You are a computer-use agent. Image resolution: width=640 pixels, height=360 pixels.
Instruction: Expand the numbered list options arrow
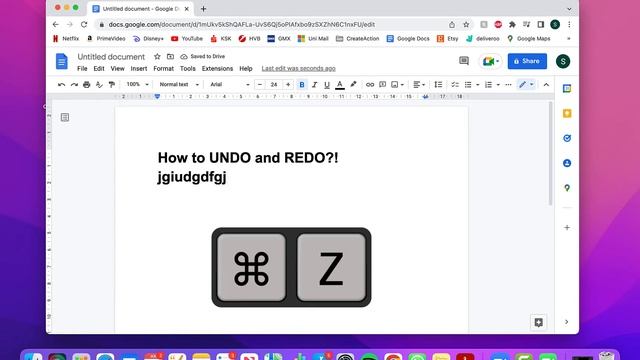tap(498, 85)
